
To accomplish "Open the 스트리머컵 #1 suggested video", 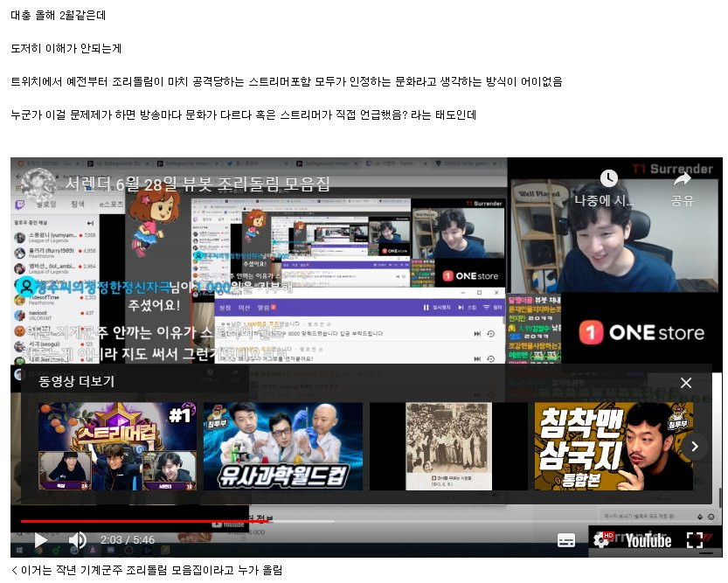I will (117, 446).
